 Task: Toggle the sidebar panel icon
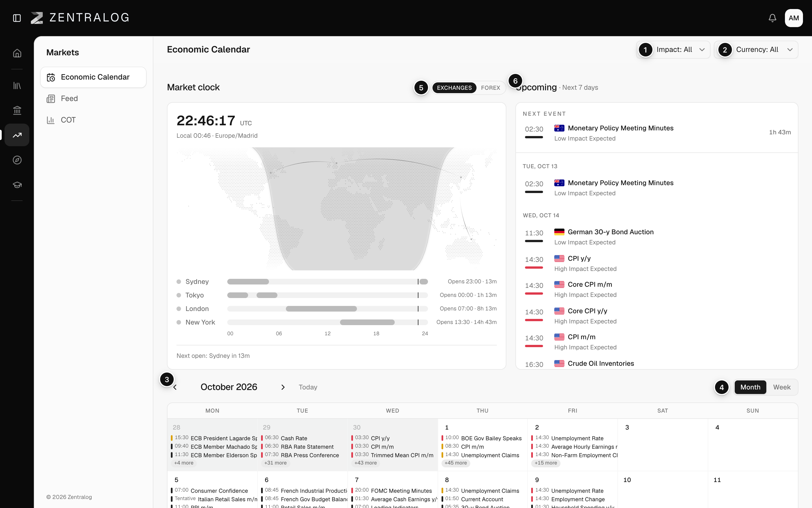coord(17,18)
